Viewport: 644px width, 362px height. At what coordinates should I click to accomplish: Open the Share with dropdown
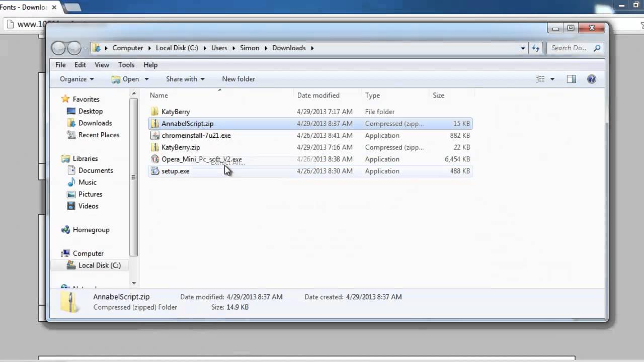[x=185, y=79]
